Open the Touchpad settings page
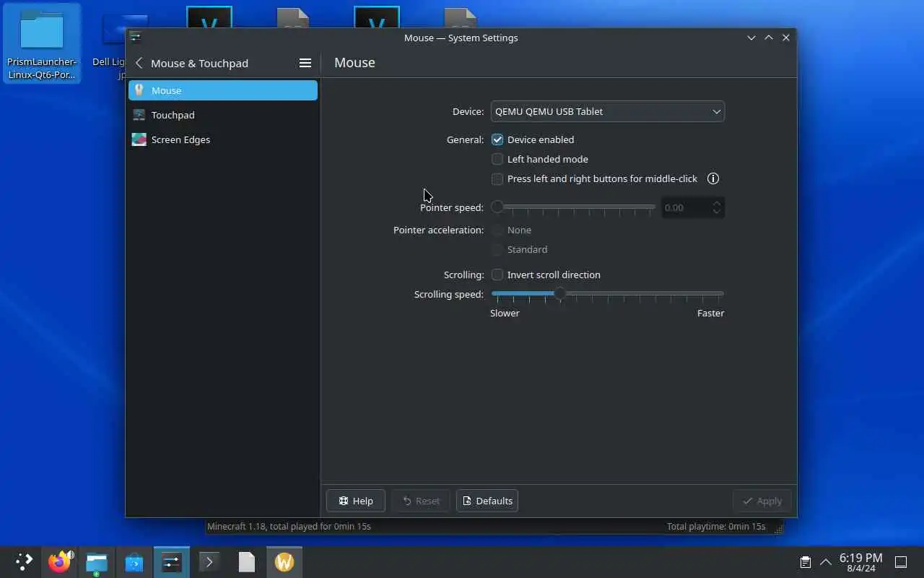924x578 pixels. (x=223, y=115)
